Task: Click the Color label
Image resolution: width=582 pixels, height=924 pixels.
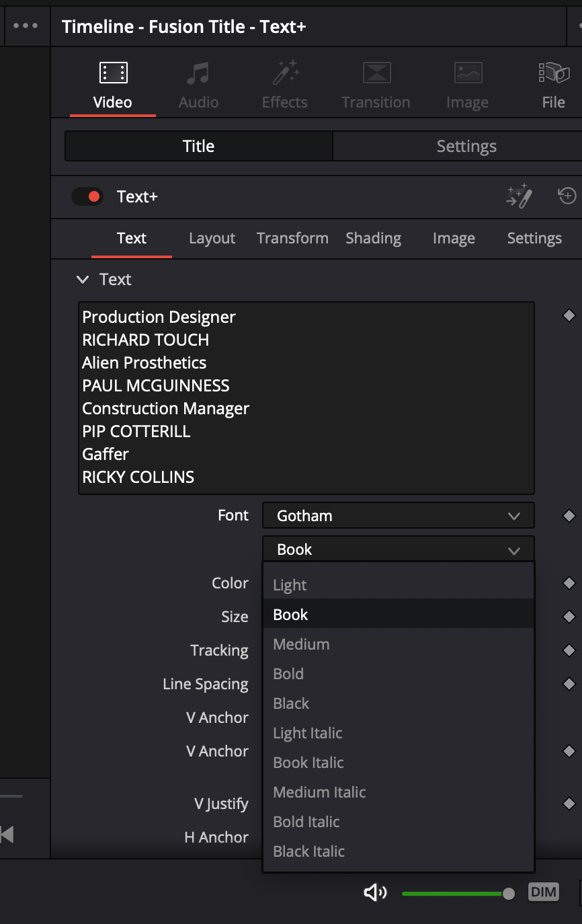Action: click(x=230, y=583)
